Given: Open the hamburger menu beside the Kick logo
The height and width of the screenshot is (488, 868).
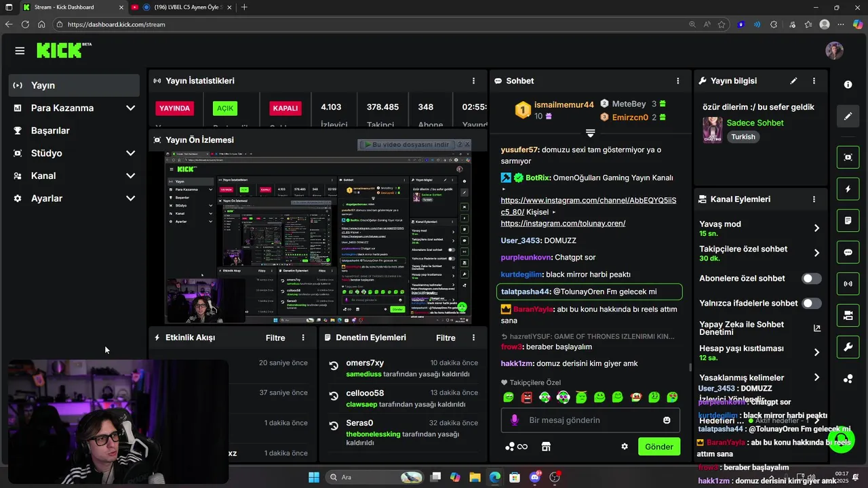Looking at the screenshot, I should click(20, 51).
